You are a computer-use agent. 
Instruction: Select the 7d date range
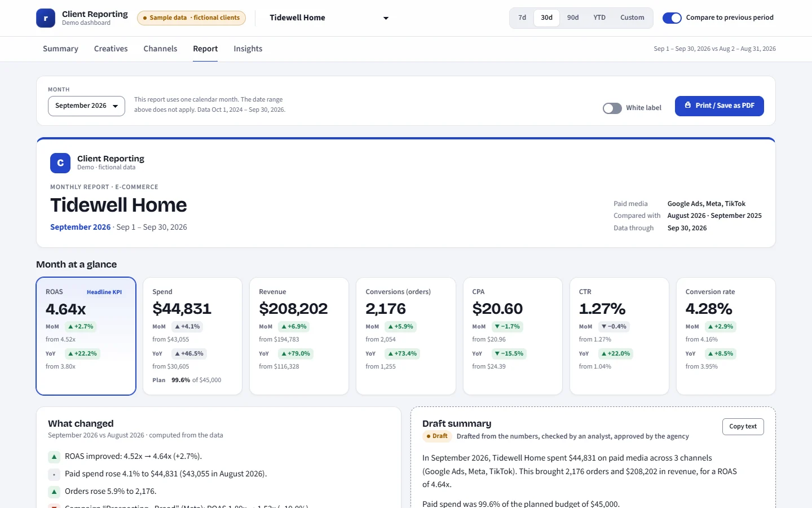pos(522,18)
